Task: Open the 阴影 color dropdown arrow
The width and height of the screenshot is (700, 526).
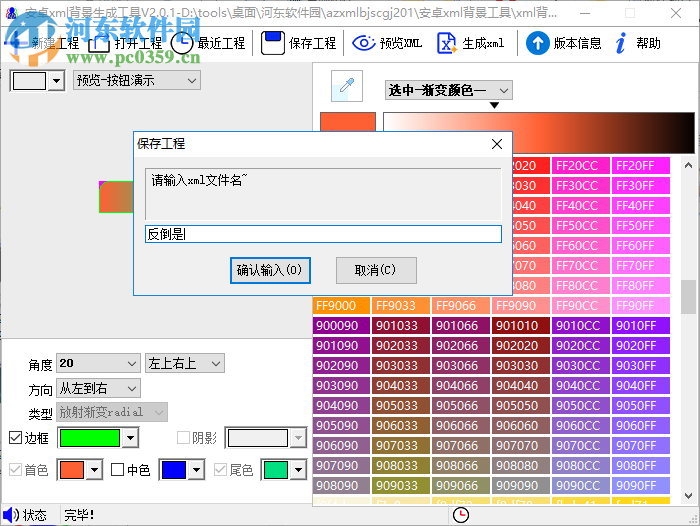Action: pyautogui.click(x=298, y=438)
